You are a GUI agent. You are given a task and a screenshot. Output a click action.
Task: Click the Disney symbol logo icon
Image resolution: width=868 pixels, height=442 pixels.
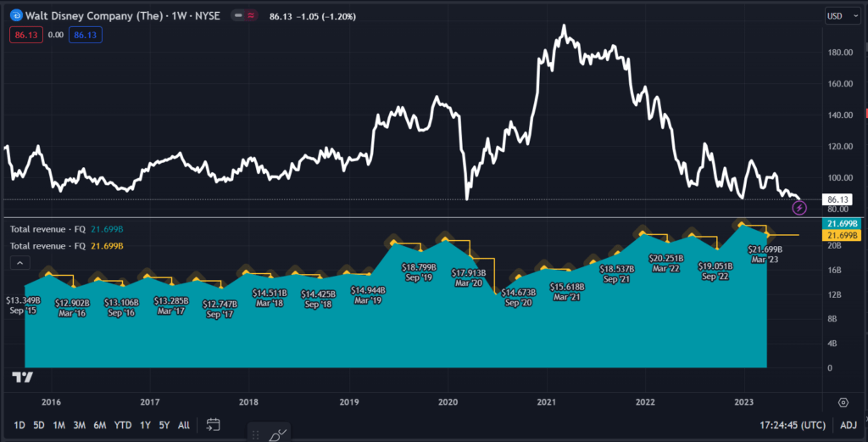(16, 15)
